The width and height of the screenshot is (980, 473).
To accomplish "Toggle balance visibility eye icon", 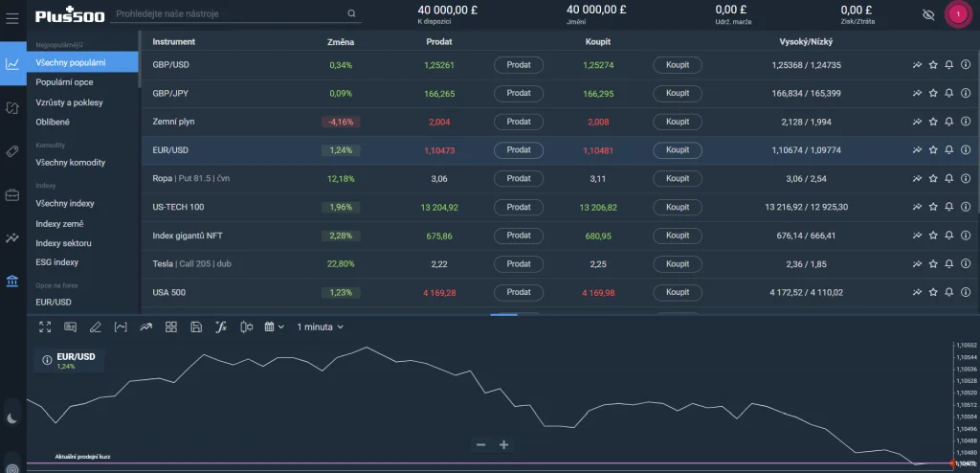I will [x=926, y=15].
